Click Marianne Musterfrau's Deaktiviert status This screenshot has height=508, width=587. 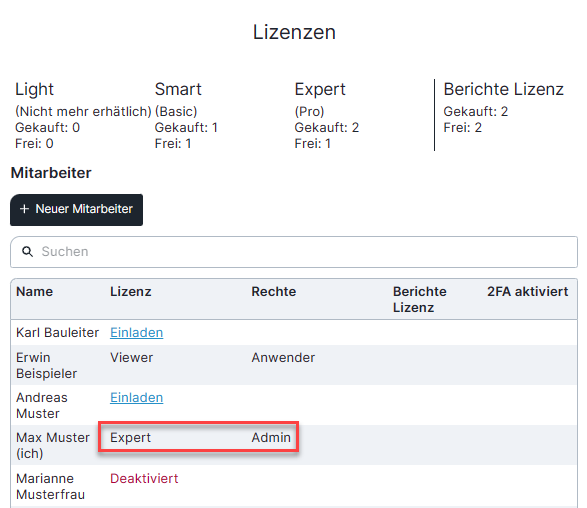[x=144, y=478]
